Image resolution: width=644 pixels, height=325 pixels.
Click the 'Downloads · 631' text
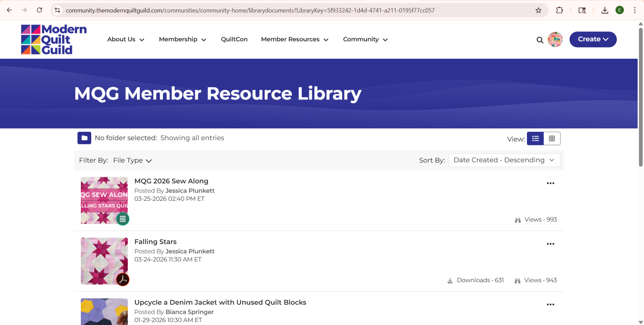pyautogui.click(x=480, y=280)
